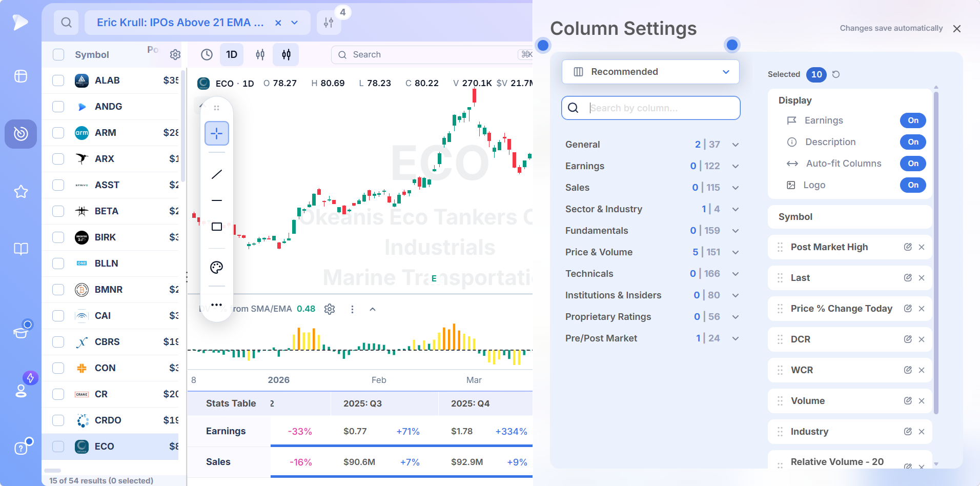Clear the Eric Krull screener filter
The width and height of the screenshot is (980, 486).
click(278, 23)
